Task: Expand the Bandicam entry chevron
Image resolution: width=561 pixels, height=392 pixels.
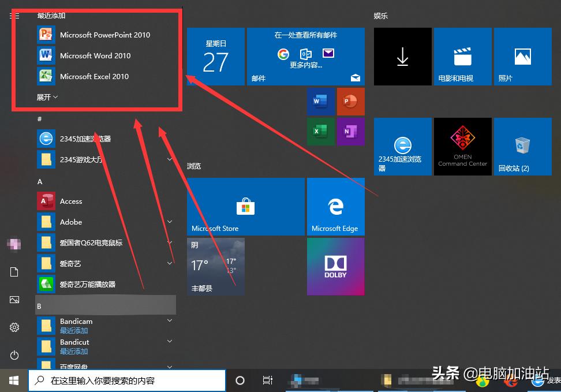Action: pyautogui.click(x=169, y=320)
